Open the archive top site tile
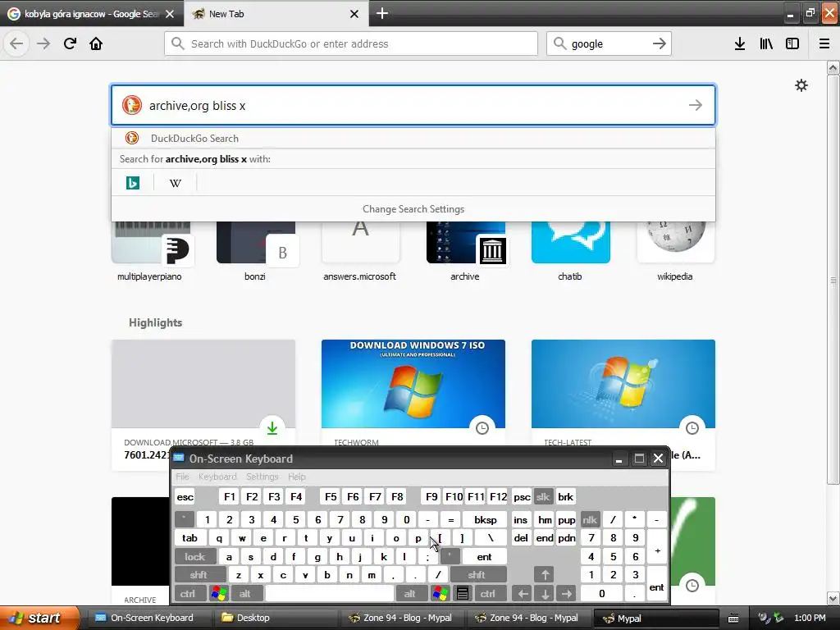840x630 pixels. pos(465,249)
